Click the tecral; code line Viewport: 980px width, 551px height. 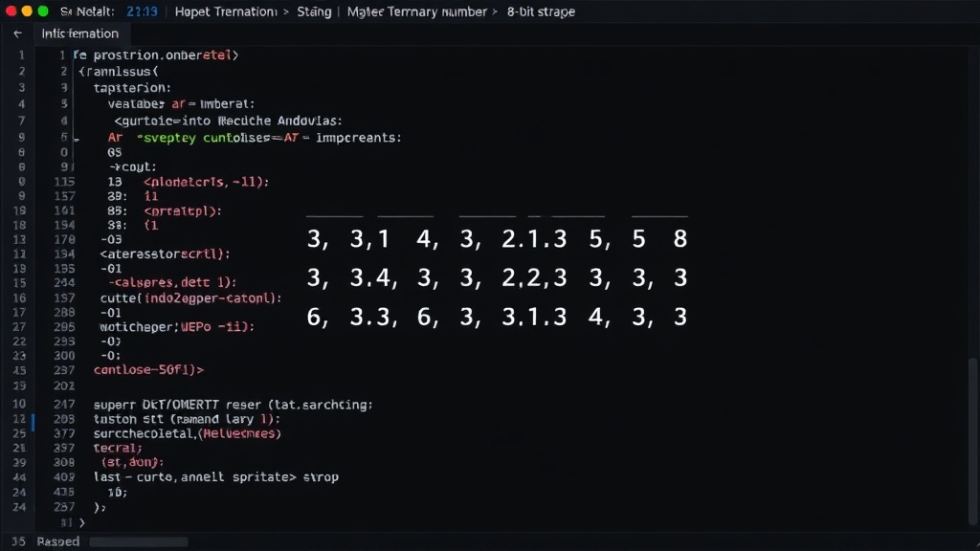point(118,448)
